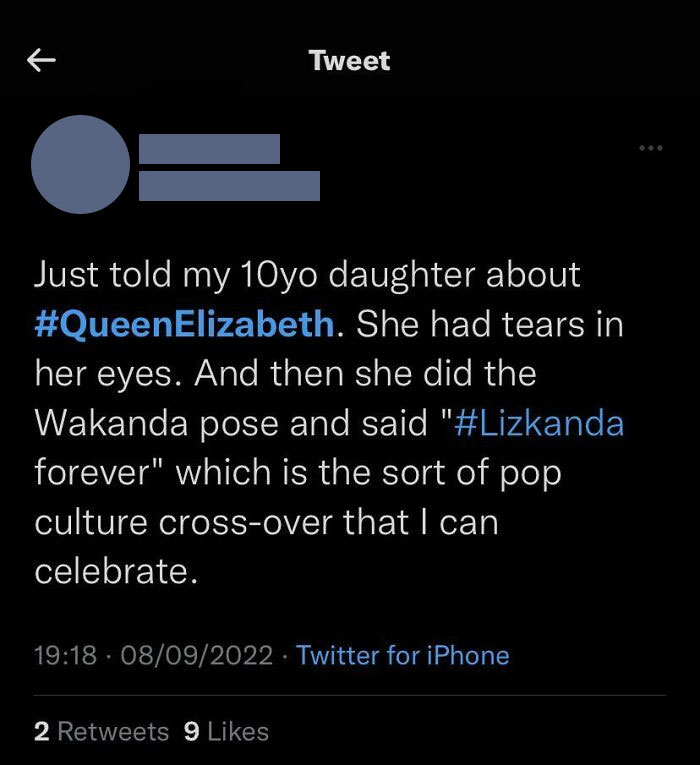Go back using the left arrow
700x765 pixels.
point(41,61)
